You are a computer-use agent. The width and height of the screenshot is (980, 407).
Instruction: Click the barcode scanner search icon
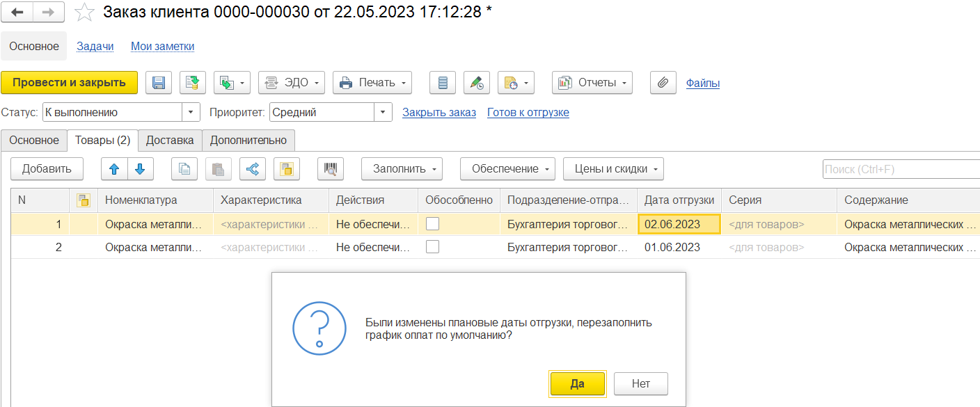[x=331, y=169]
